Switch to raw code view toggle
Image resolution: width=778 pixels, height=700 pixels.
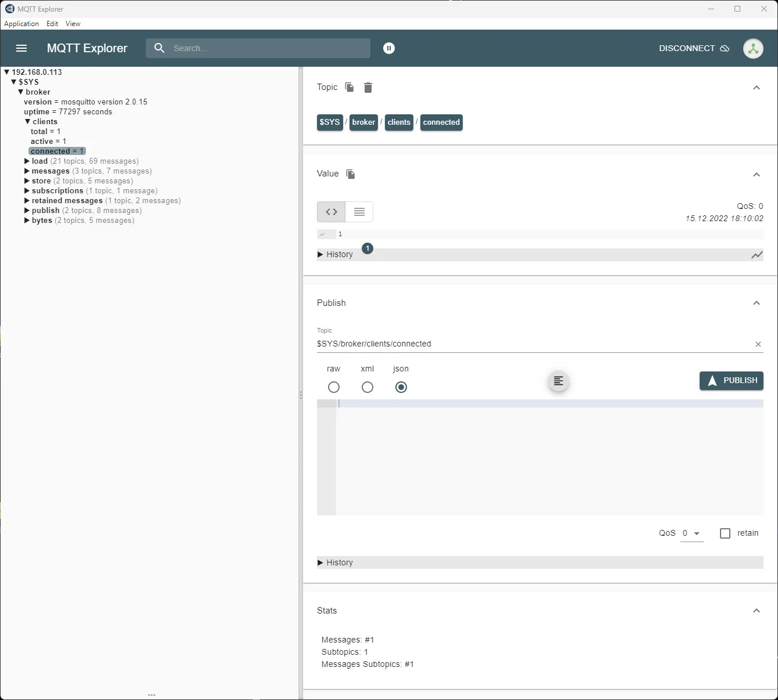click(331, 212)
